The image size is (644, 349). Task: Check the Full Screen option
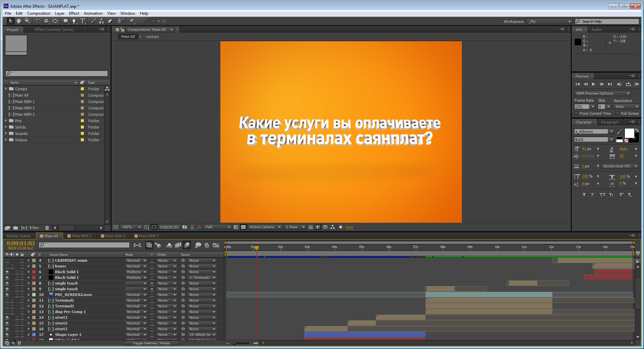click(618, 113)
